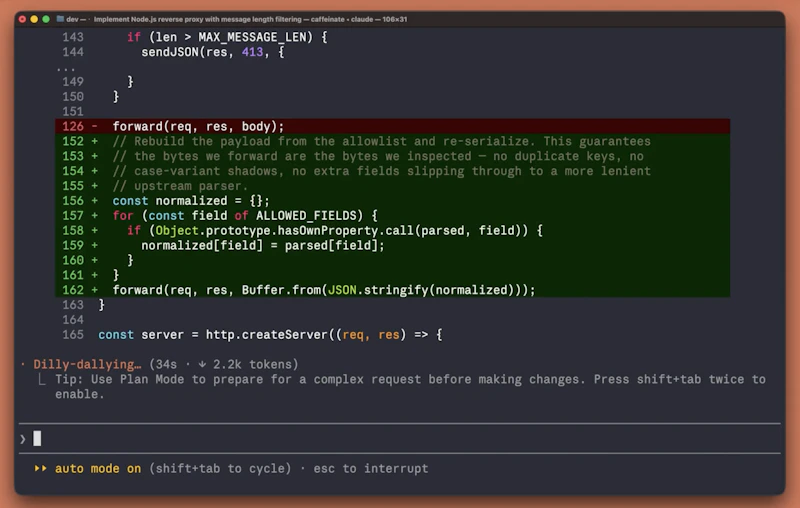Click the terminal prompt input field
The width and height of the screenshot is (800, 508).
pos(399,438)
